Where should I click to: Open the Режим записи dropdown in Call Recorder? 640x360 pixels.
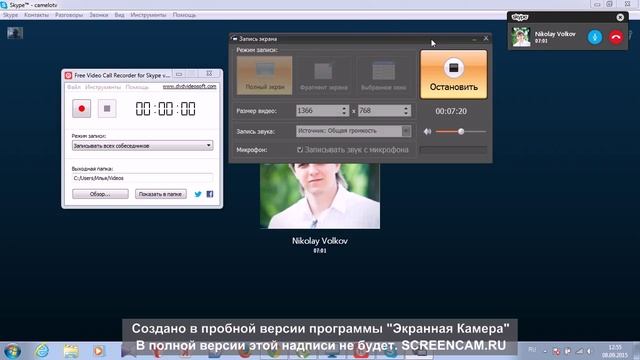(142, 145)
